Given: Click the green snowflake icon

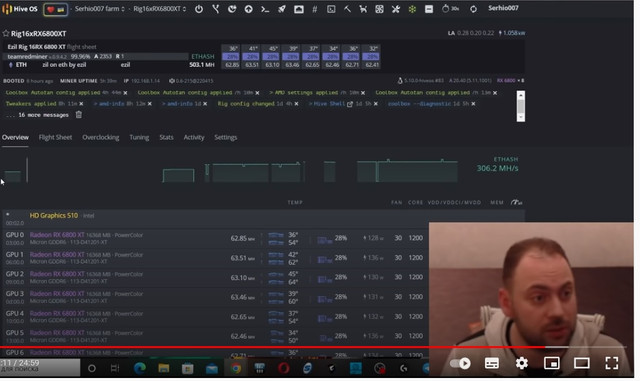Looking at the screenshot, I should (x=412, y=9).
